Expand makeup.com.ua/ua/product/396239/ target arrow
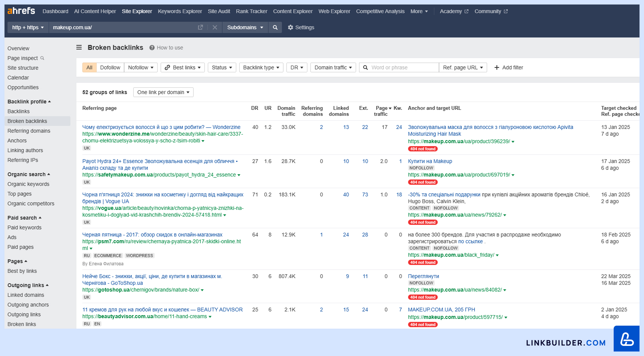 tap(513, 142)
